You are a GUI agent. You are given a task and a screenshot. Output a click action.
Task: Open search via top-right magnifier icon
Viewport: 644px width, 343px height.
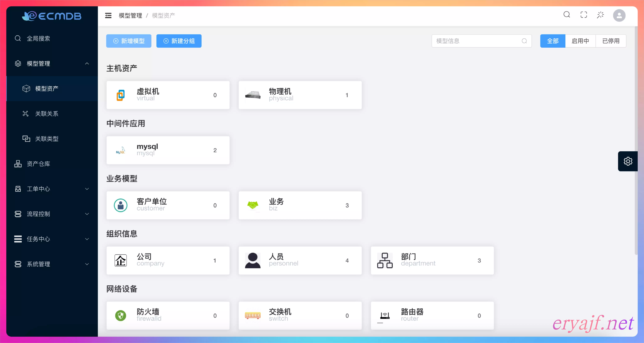(x=567, y=15)
